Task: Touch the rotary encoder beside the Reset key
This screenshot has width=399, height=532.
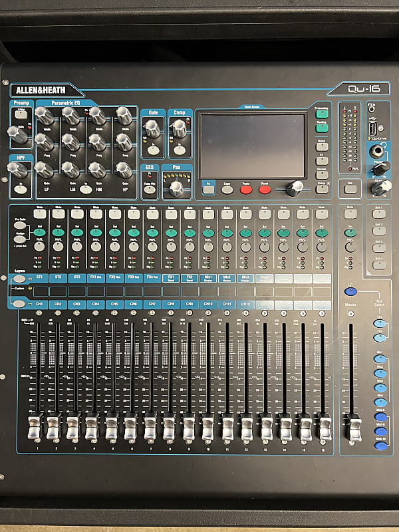Action: [x=295, y=188]
